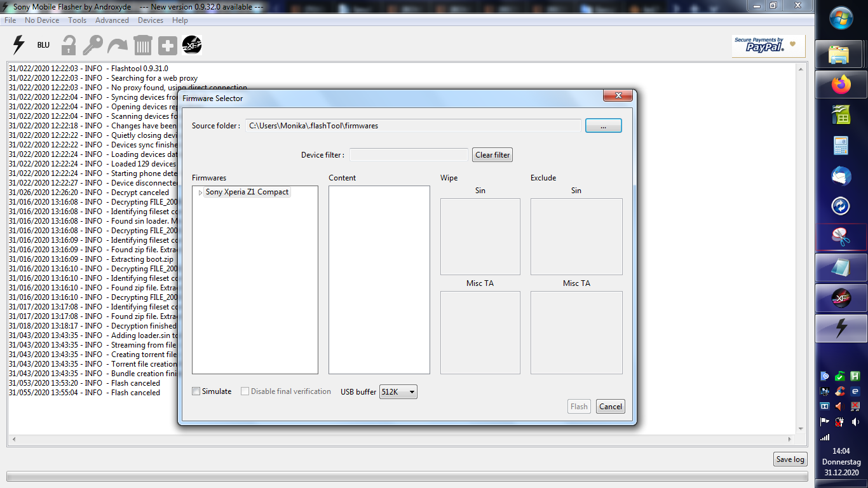
Task: Open the Devices menu
Action: click(151, 20)
